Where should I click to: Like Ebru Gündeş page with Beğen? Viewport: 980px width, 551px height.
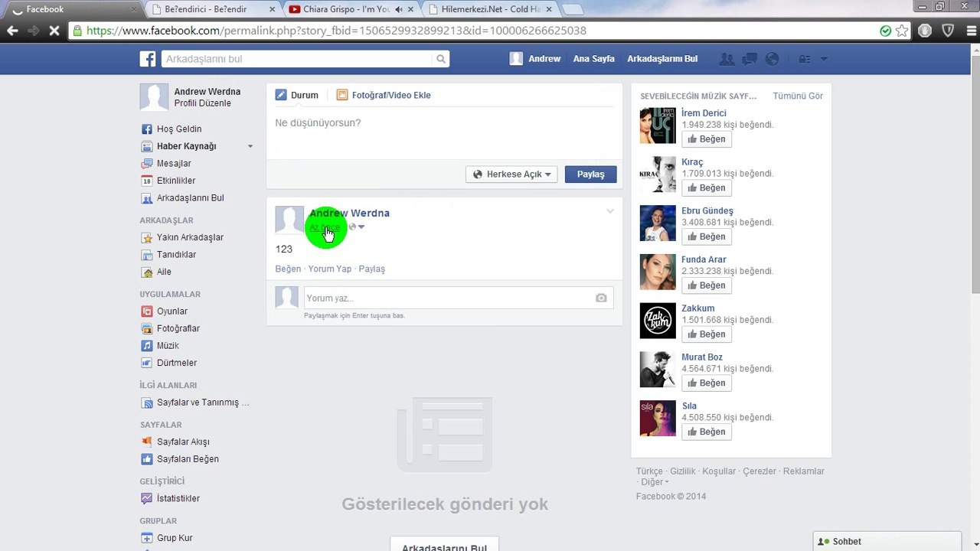pyautogui.click(x=706, y=236)
